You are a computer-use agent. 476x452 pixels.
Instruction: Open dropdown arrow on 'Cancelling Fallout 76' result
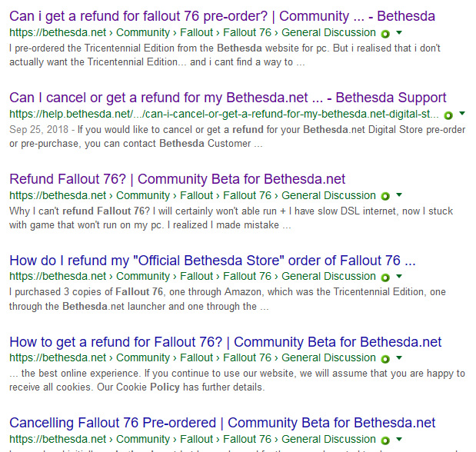pyautogui.click(x=399, y=439)
